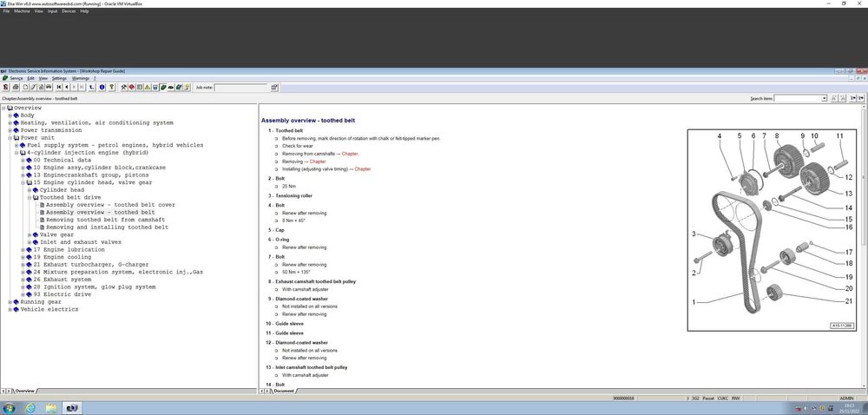The height and width of the screenshot is (415, 868).
Task: Click the red circular toolbar icon
Action: (x=132, y=88)
